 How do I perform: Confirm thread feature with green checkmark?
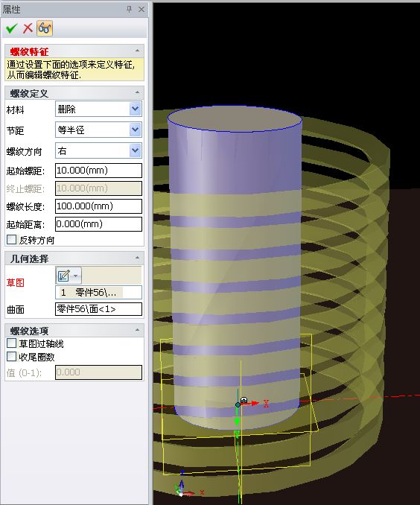pos(11,28)
